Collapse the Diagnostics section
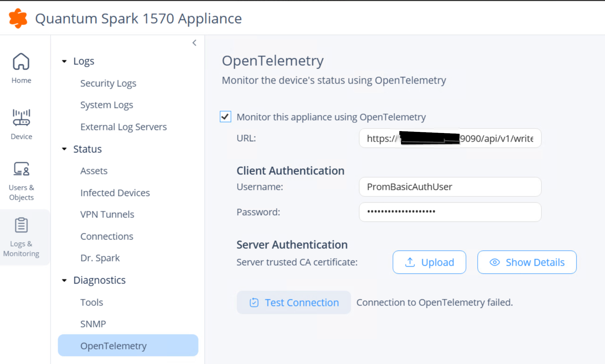The width and height of the screenshot is (605, 364). click(x=64, y=281)
